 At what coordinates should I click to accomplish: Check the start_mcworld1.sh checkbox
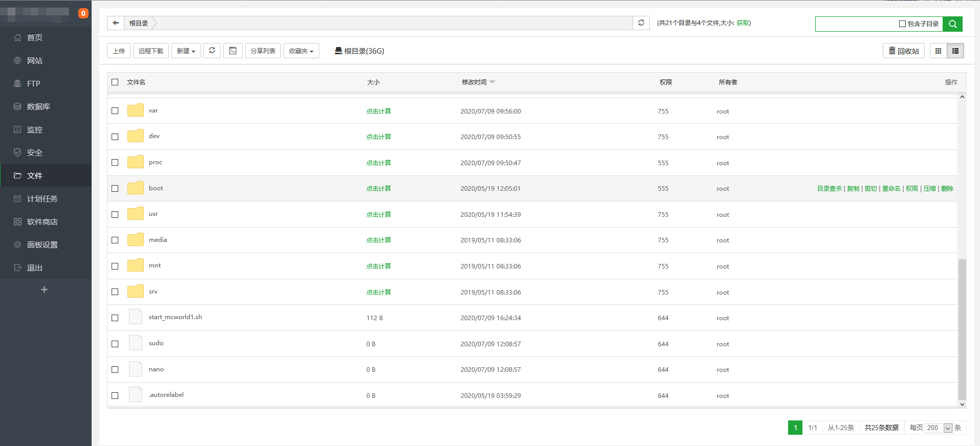click(115, 318)
